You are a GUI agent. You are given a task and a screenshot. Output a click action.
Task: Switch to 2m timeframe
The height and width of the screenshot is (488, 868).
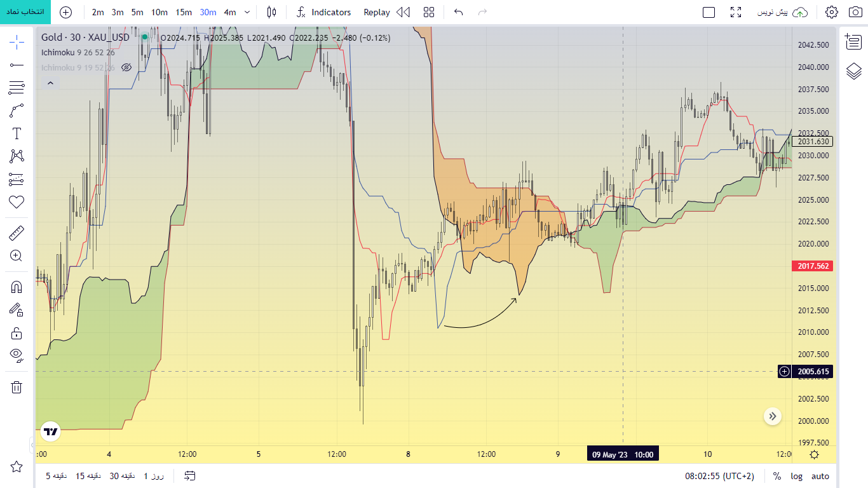[x=98, y=12]
